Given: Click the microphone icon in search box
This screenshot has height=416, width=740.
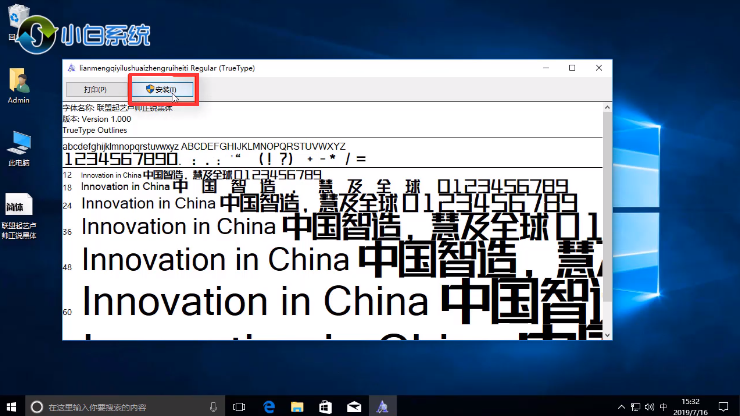Looking at the screenshot, I should tap(213, 407).
